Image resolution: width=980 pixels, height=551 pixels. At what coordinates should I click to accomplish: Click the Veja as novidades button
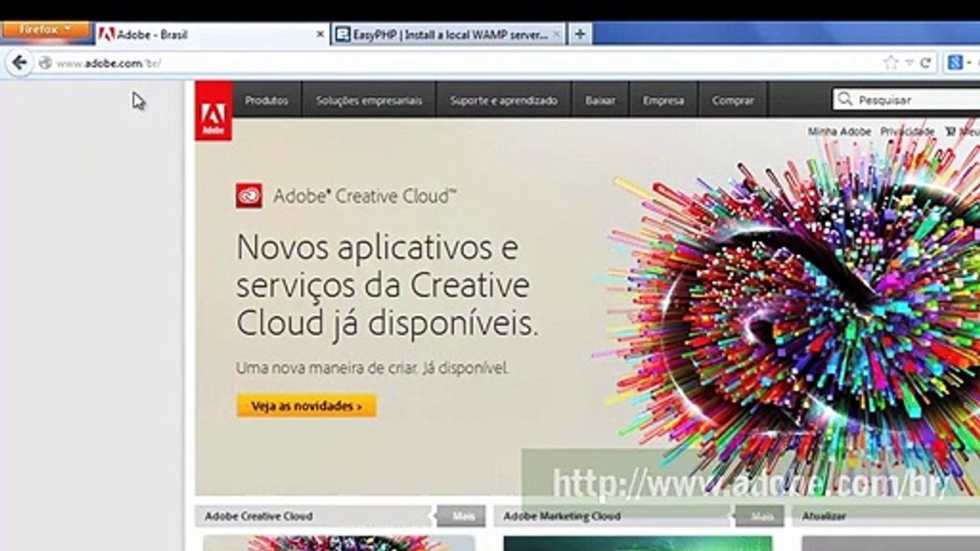(306, 406)
